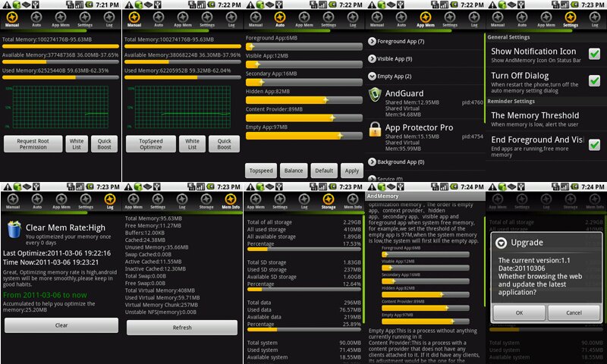Tap memory usage graph on Request Root Permission screen
The height and width of the screenshot is (364, 607).
click(61, 107)
